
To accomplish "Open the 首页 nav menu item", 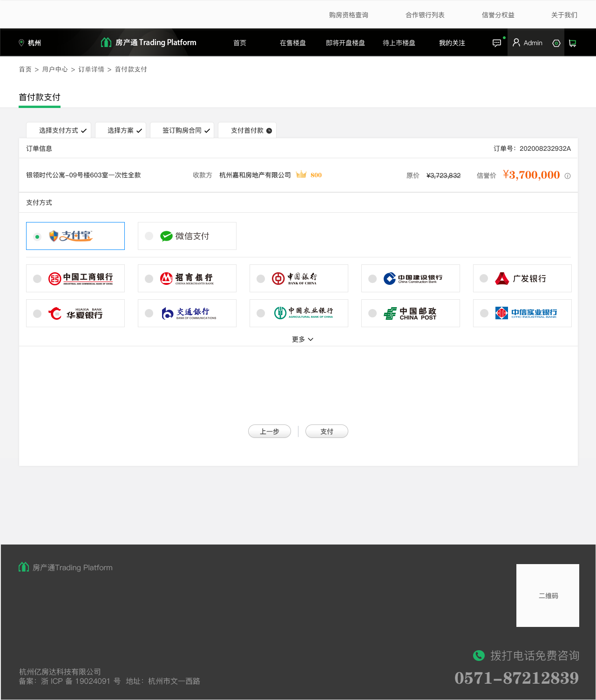I will 240,43.
